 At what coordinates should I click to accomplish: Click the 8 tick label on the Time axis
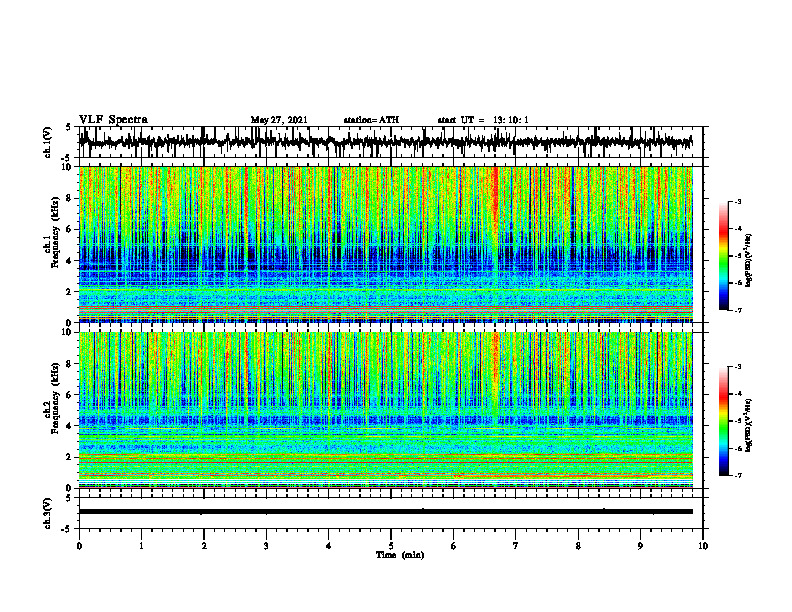[578, 546]
